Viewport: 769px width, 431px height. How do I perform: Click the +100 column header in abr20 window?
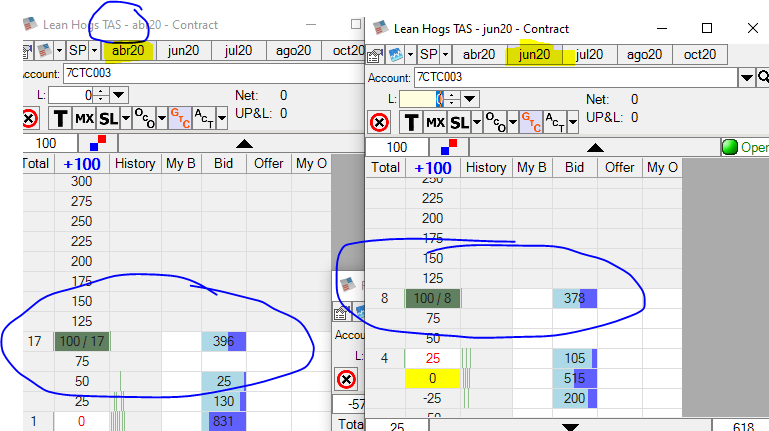tap(82, 164)
